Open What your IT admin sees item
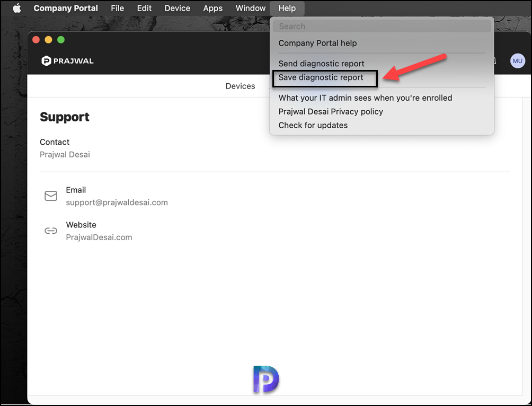Viewport: 532px width, 406px height. pos(365,98)
